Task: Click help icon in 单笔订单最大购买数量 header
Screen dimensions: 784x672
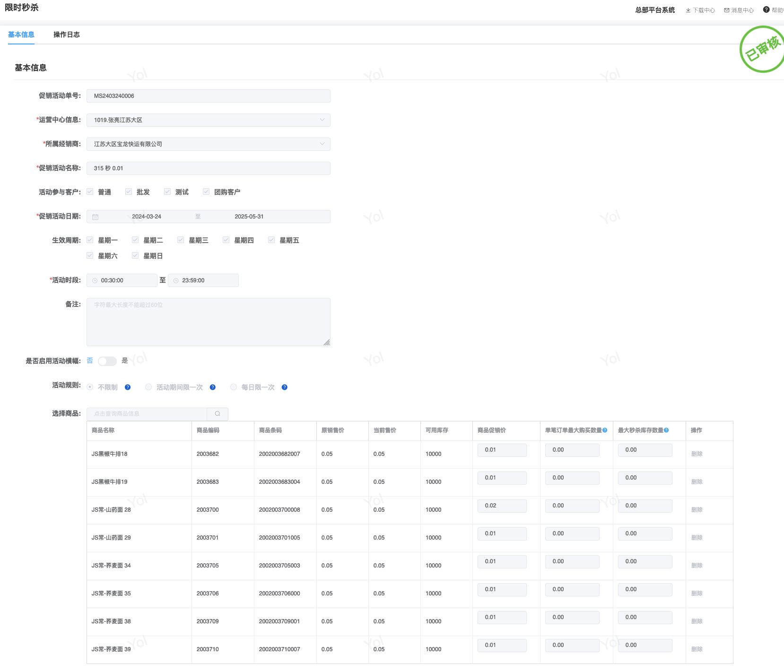Action: tap(605, 430)
